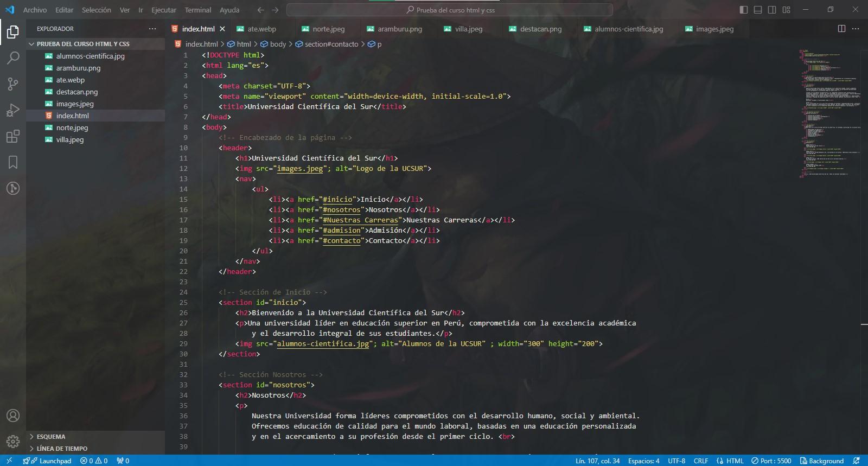
Task: Select ate.webp in the explorer
Action: point(95,80)
